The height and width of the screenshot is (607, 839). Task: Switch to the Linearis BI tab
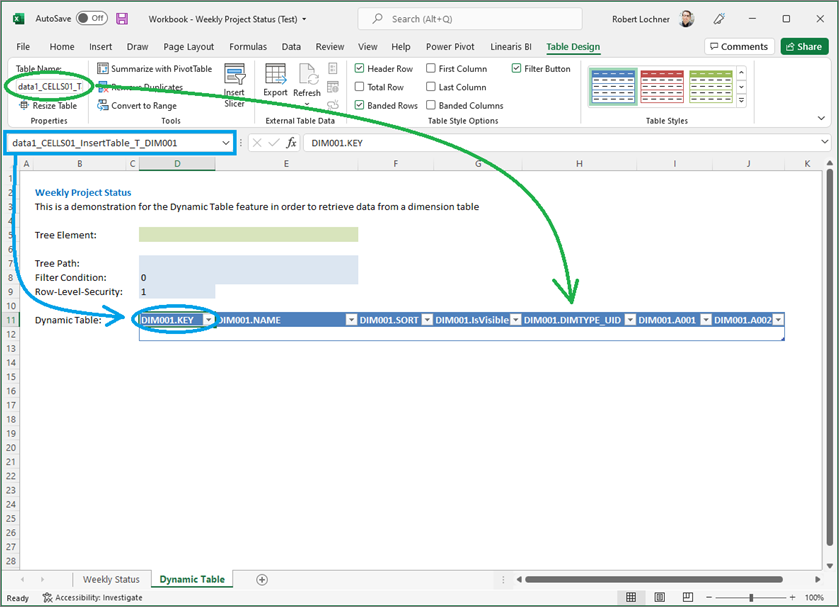510,47
